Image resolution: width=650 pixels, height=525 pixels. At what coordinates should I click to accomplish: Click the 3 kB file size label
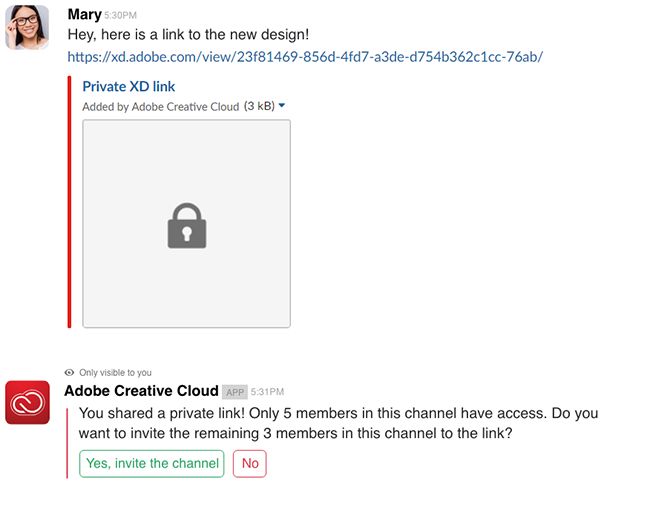pyautogui.click(x=259, y=106)
